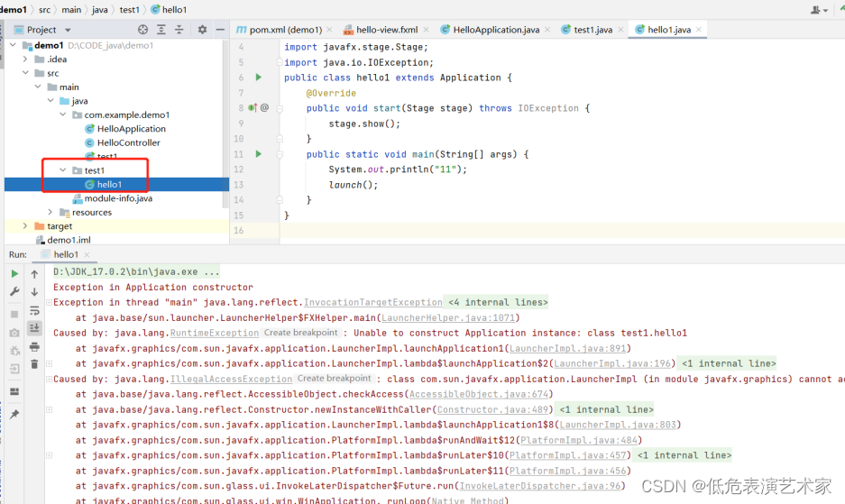Fold the start method on line 8

280,108
